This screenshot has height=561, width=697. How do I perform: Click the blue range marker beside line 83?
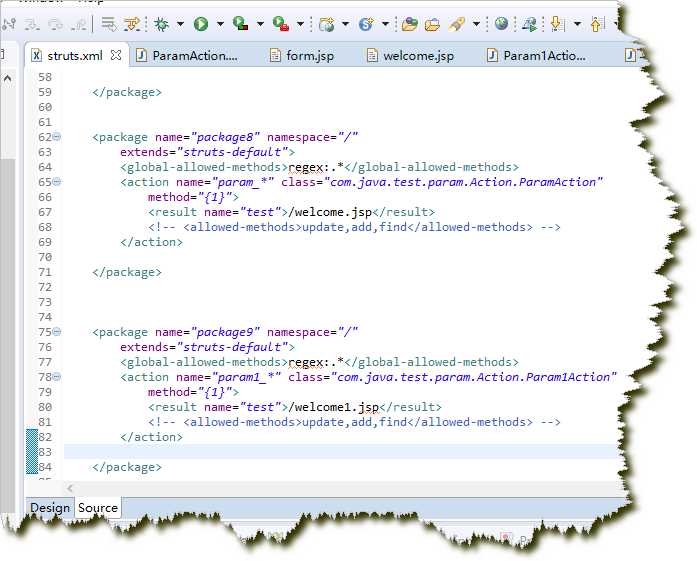click(x=32, y=451)
